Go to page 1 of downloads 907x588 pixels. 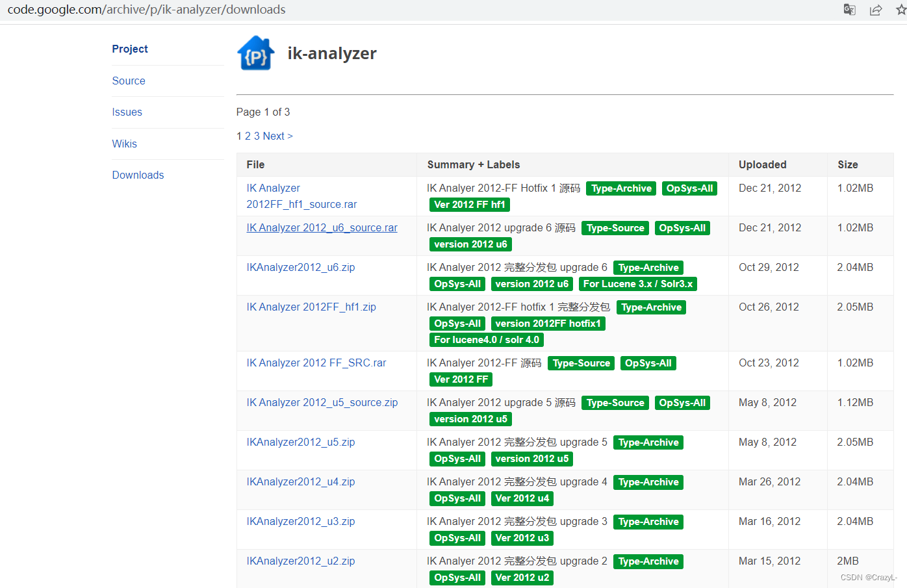pos(239,136)
